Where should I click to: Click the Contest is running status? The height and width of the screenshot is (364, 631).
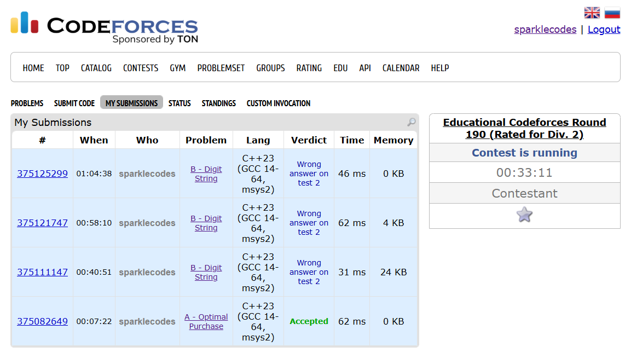(x=524, y=153)
